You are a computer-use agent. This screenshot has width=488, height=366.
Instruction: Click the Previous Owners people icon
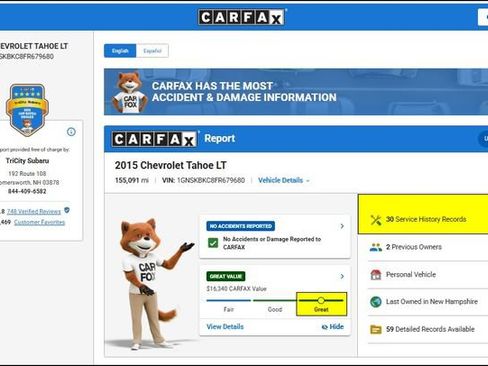pos(376,247)
